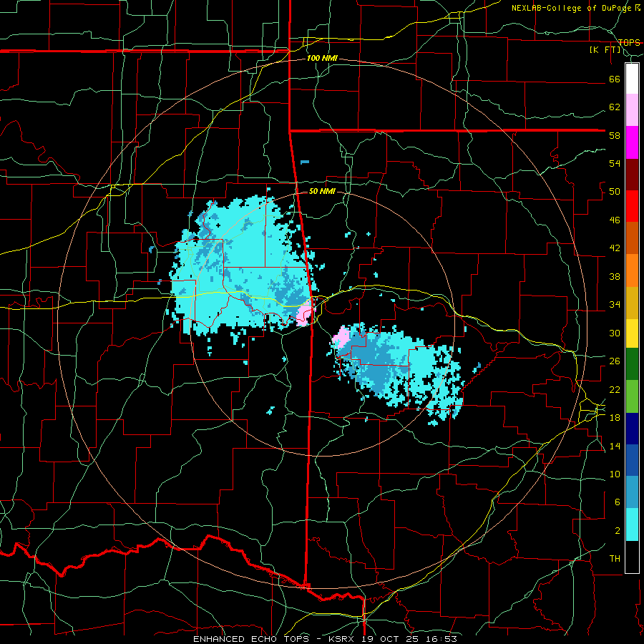Click the "34" legend value
This screenshot has width=644, height=644.
pos(615,305)
